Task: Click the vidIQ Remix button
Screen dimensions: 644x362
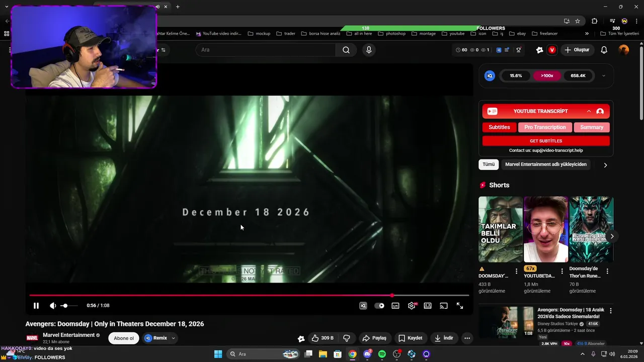Action: click(x=156, y=338)
